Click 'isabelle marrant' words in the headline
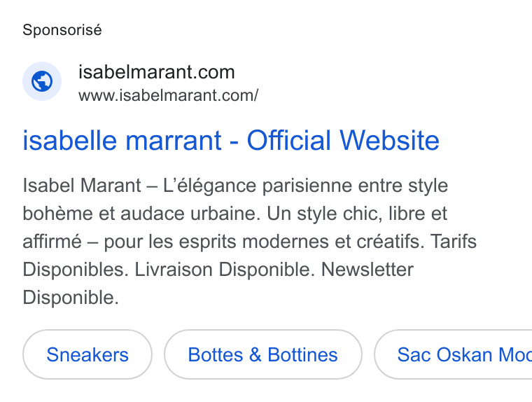The width and height of the screenshot is (532, 402). [x=122, y=140]
